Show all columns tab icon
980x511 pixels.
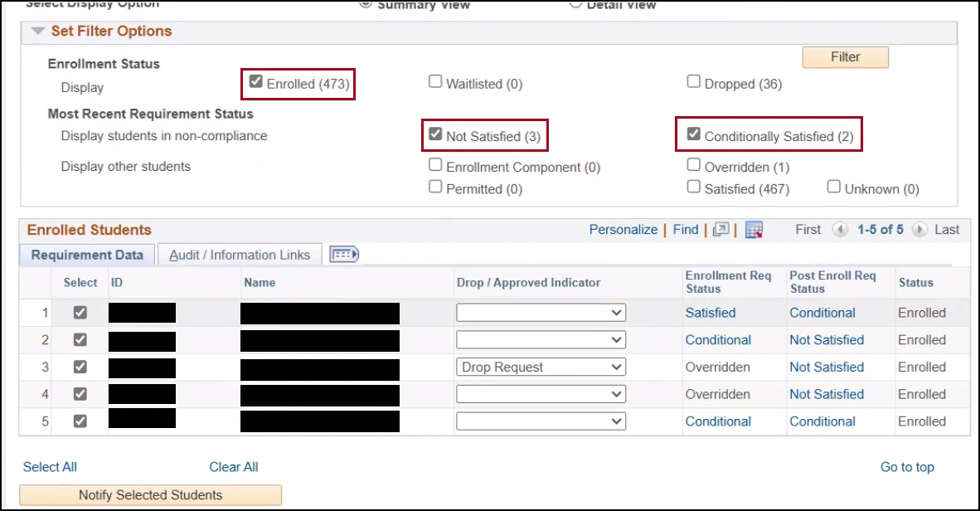click(344, 255)
